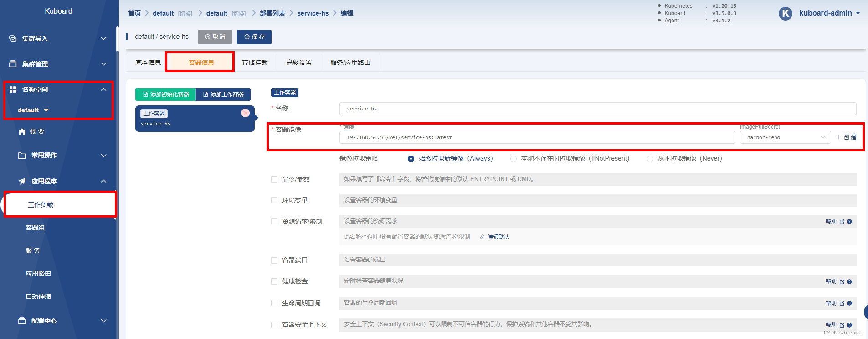Click the 配置中心 icon
Viewport: 868px width, 339px height.
tap(22, 321)
